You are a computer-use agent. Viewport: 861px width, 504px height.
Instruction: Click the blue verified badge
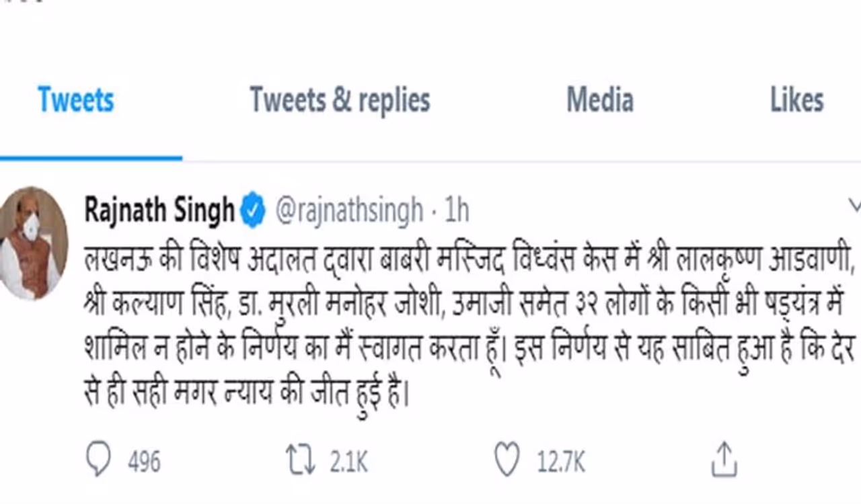click(253, 210)
